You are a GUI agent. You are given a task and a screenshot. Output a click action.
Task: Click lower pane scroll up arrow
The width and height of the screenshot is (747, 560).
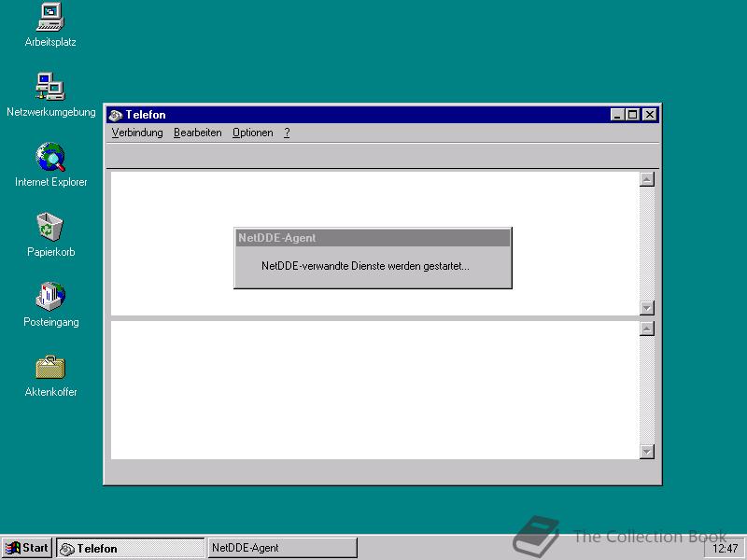click(x=646, y=329)
